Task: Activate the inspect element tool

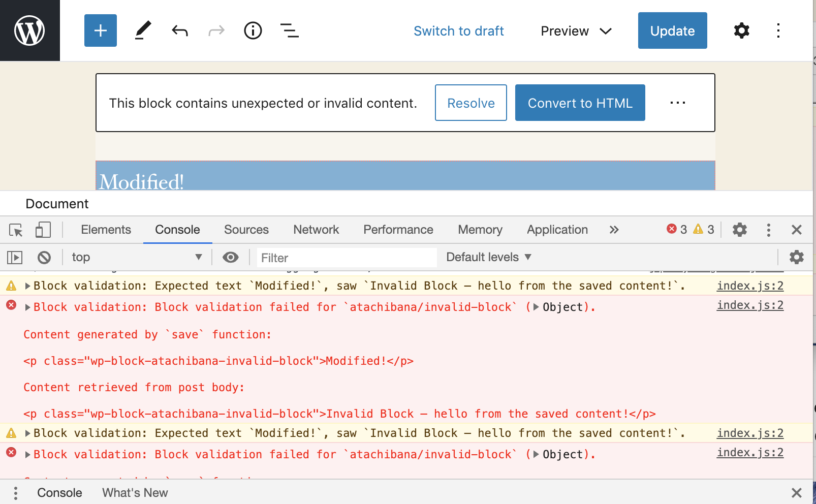Action: pyautogui.click(x=15, y=230)
